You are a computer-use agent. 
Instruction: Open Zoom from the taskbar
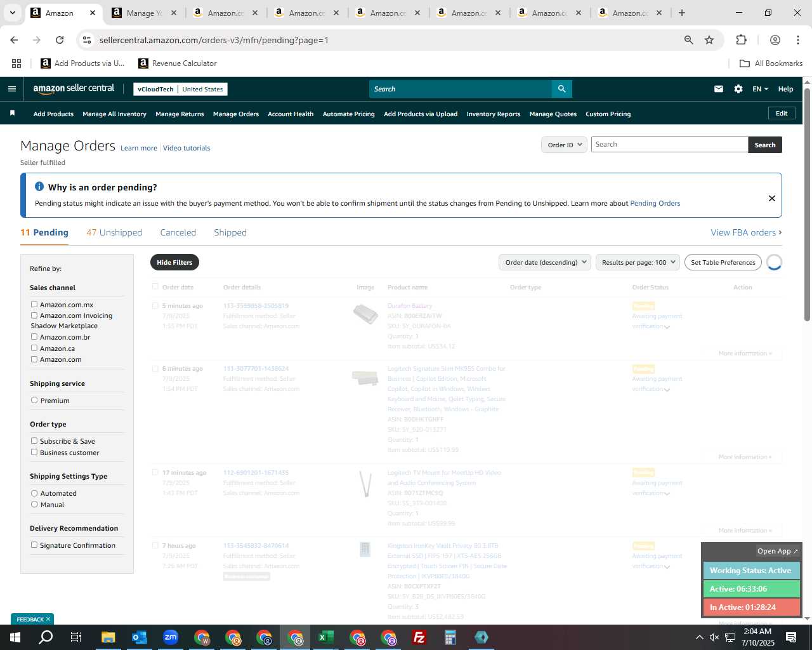pyautogui.click(x=171, y=637)
